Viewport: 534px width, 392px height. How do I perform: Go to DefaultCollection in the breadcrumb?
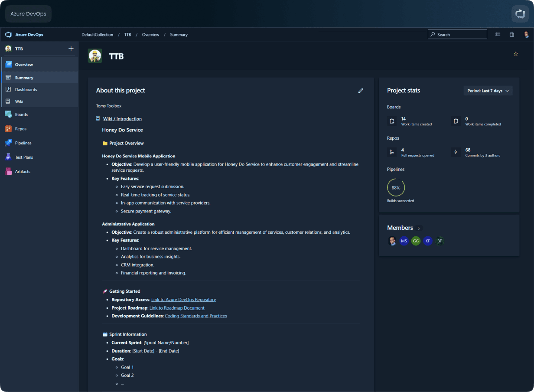click(x=97, y=35)
